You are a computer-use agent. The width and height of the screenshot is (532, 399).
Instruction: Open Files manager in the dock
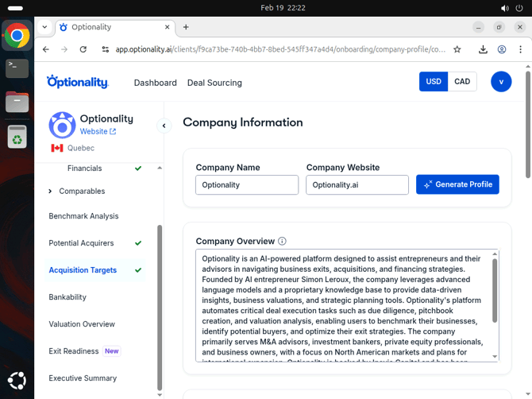pyautogui.click(x=17, y=102)
